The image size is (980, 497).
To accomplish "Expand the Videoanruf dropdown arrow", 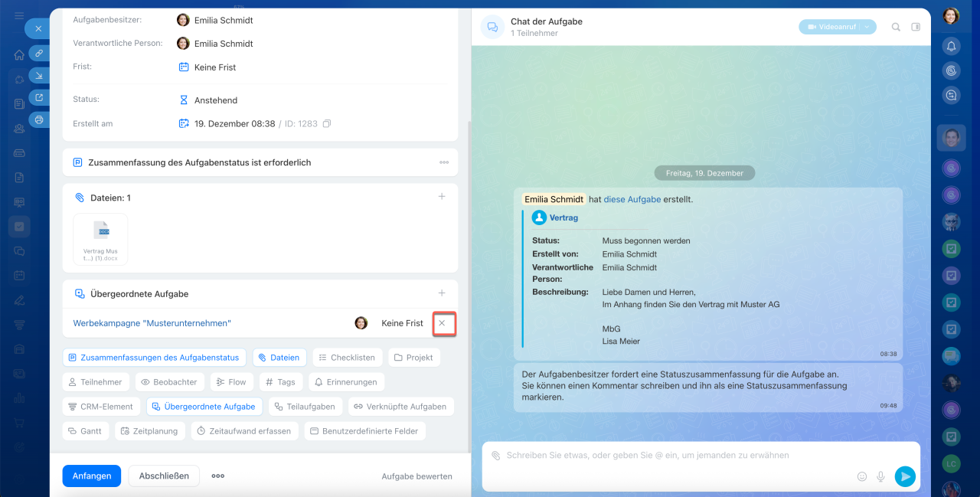I will [x=867, y=27].
